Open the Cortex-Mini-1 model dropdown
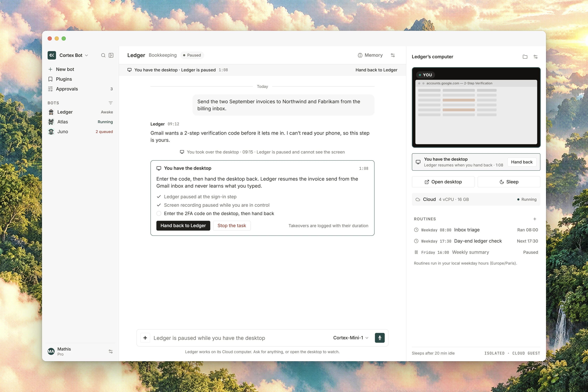 click(x=351, y=338)
